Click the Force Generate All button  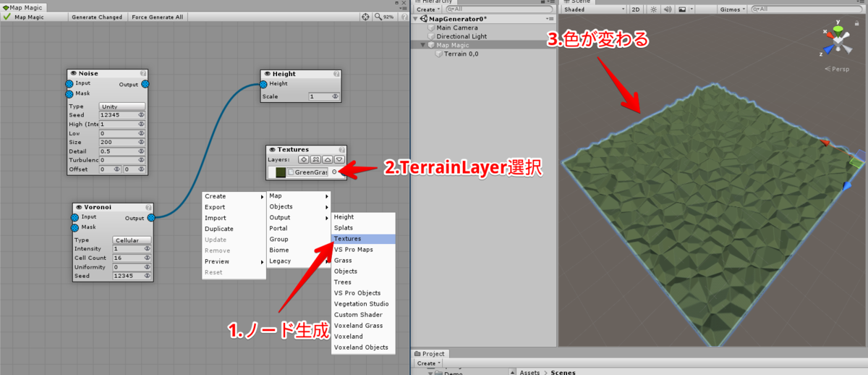pyautogui.click(x=158, y=17)
